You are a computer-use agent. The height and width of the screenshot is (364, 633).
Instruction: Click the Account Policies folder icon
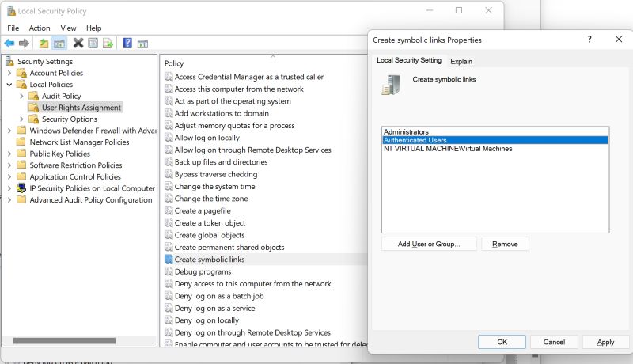[22, 73]
